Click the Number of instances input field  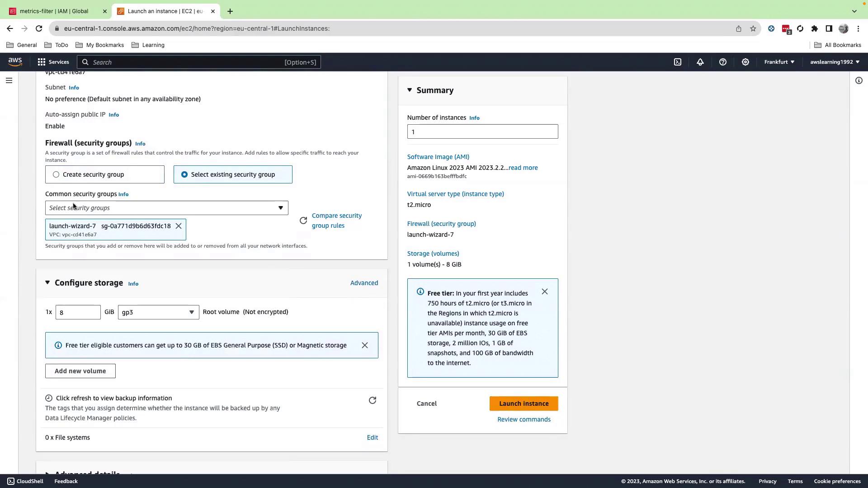point(482,132)
